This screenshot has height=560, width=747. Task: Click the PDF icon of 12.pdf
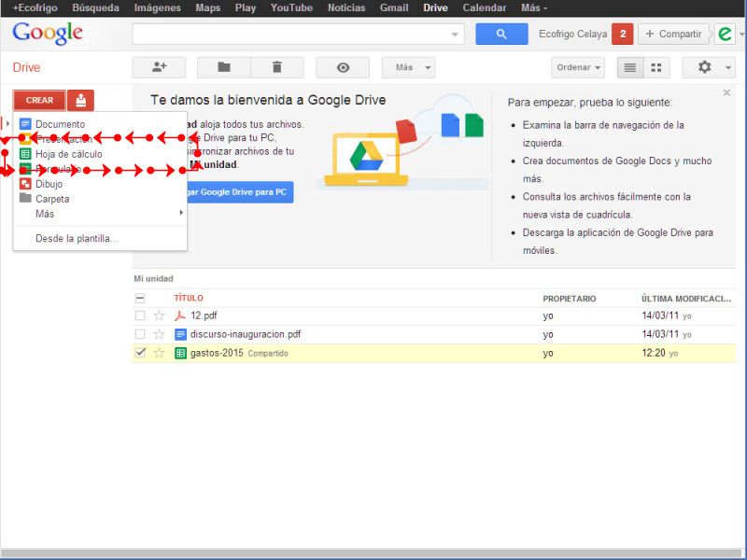coord(180,315)
